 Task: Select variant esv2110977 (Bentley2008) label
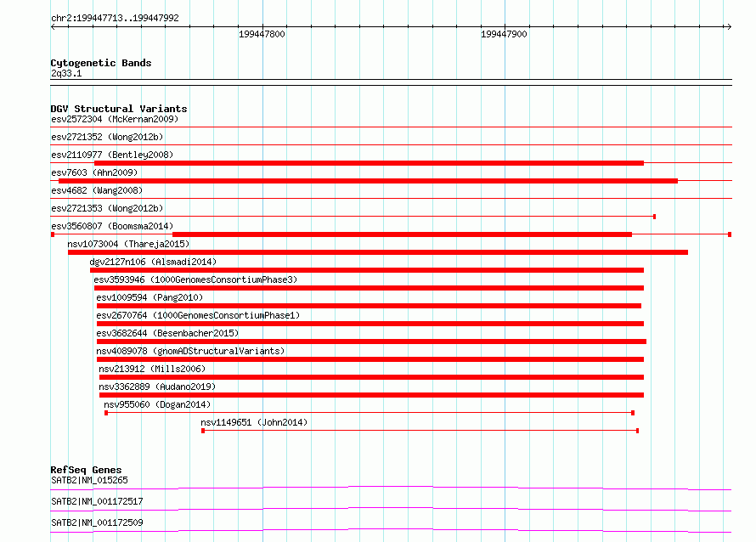point(112,155)
